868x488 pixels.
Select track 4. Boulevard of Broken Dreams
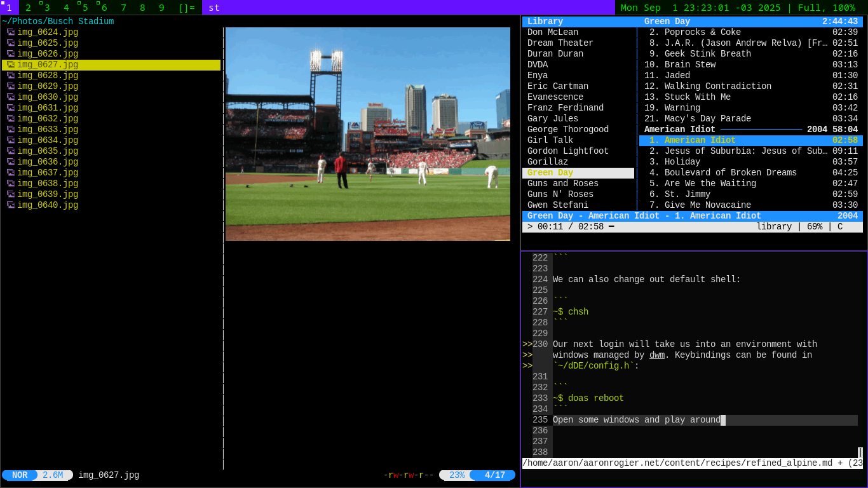(751, 173)
